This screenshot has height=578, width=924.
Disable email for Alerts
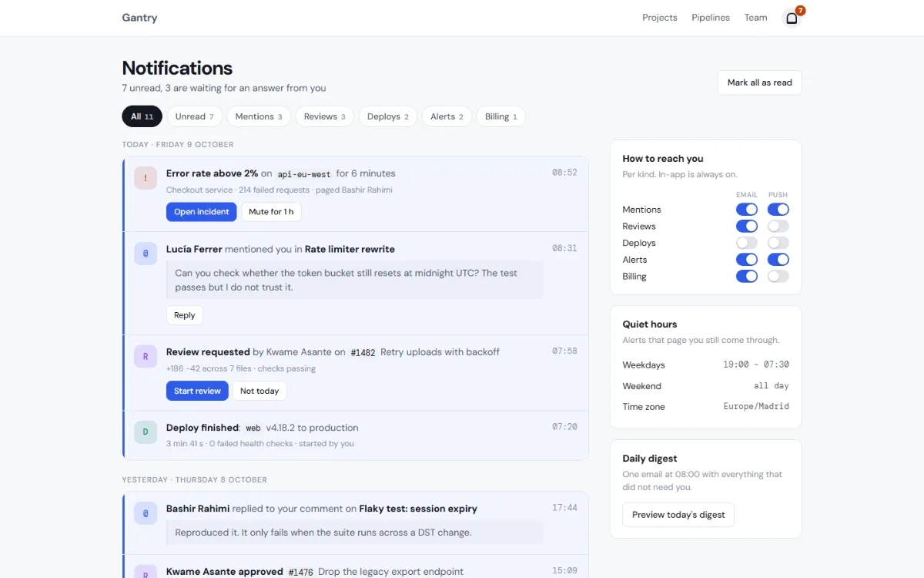(747, 260)
